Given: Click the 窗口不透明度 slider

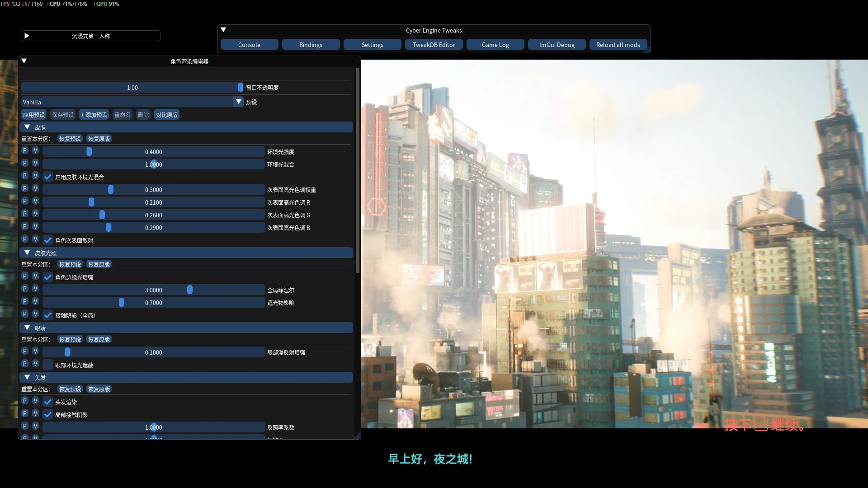Looking at the screenshot, I should [132, 87].
